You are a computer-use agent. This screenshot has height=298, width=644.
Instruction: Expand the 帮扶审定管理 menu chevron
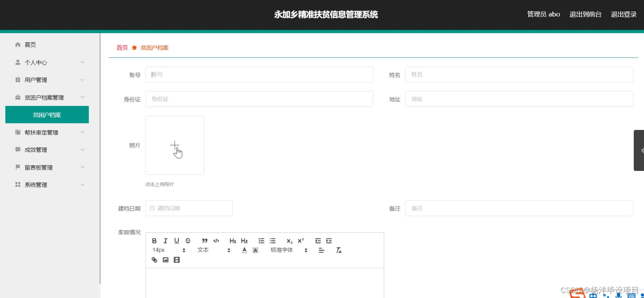(x=82, y=132)
